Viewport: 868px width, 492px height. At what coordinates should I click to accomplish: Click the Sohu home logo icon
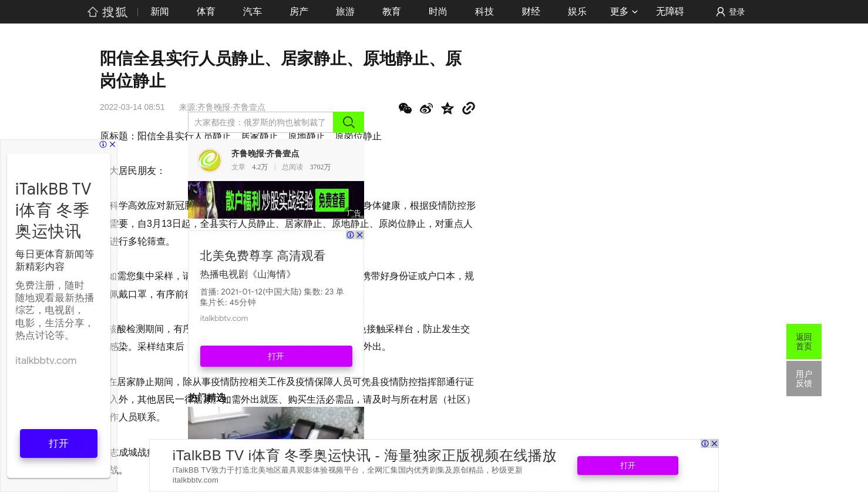click(x=92, y=12)
